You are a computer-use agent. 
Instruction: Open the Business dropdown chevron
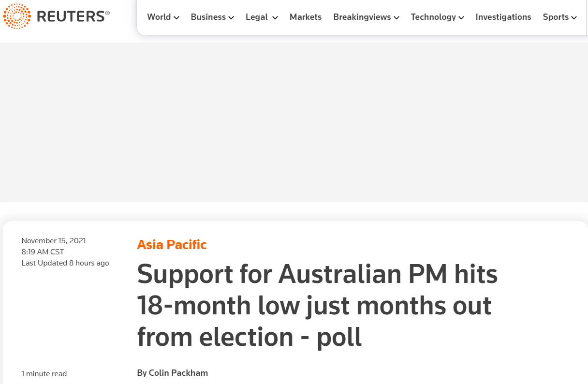(231, 18)
